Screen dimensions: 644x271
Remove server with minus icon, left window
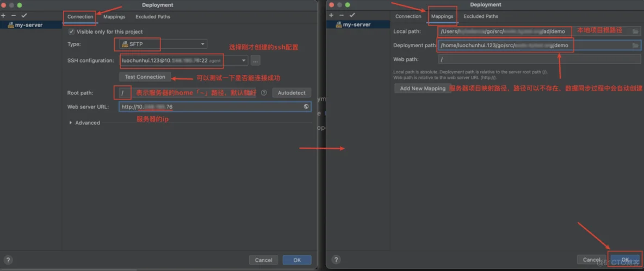(13, 15)
